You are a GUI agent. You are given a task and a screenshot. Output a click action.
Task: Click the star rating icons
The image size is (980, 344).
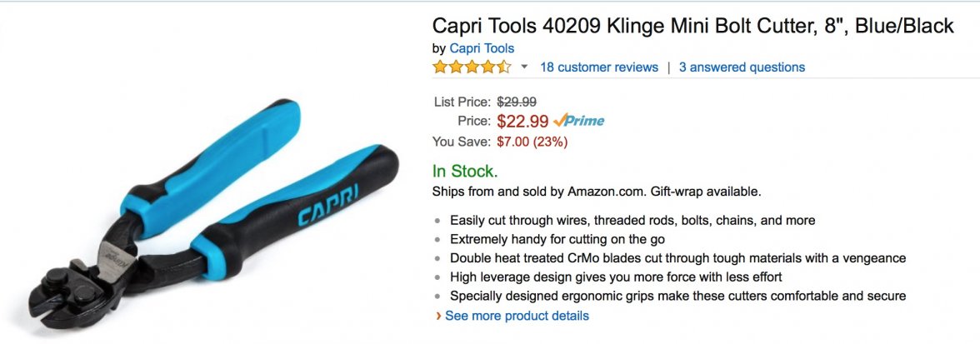click(x=472, y=67)
